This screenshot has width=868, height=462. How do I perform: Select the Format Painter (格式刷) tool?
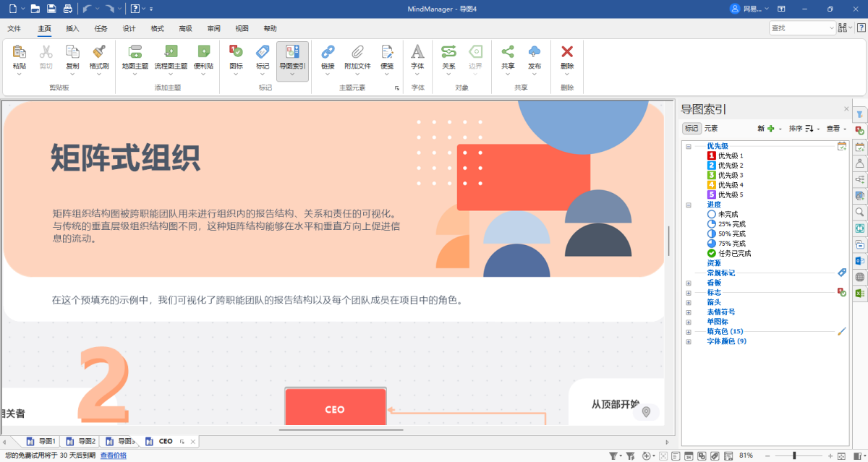click(99, 52)
